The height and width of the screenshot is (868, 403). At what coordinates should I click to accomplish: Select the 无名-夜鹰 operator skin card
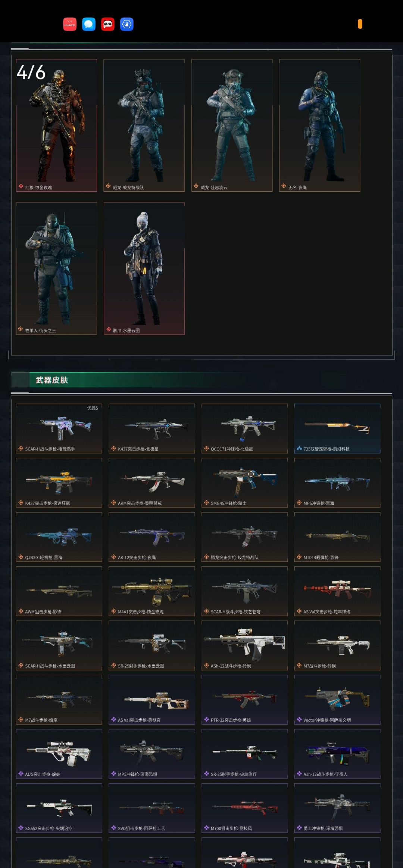coord(319,125)
